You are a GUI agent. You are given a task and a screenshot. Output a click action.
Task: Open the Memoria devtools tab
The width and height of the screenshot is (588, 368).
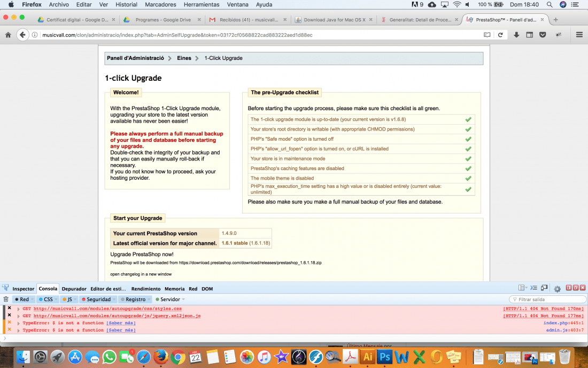pos(175,289)
